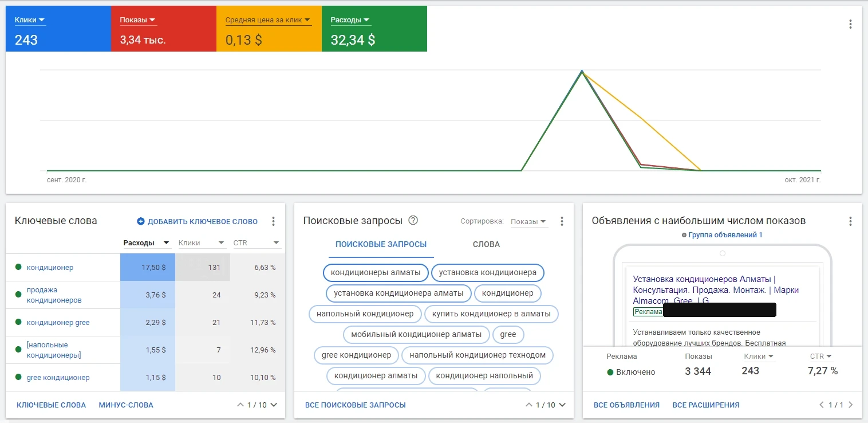Click the plus icon to add a keyword
Image resolution: width=868 pixels, height=423 pixels.
pos(141,221)
